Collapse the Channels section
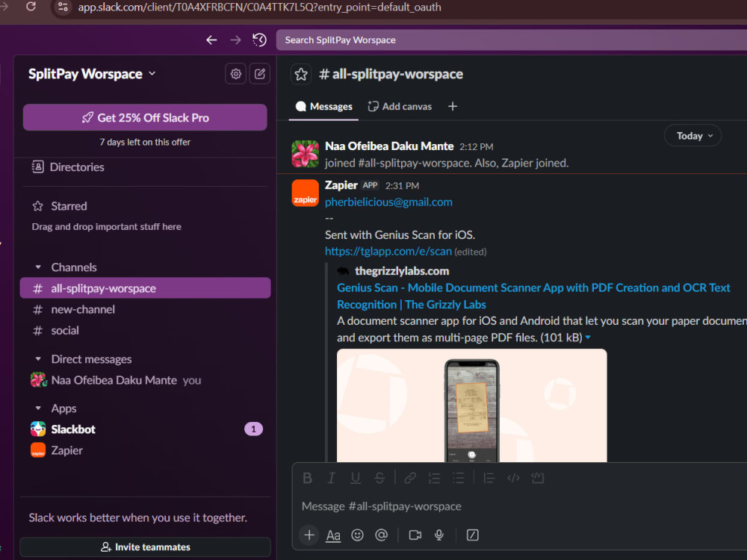Screen dimensions: 747x560 point(38,267)
